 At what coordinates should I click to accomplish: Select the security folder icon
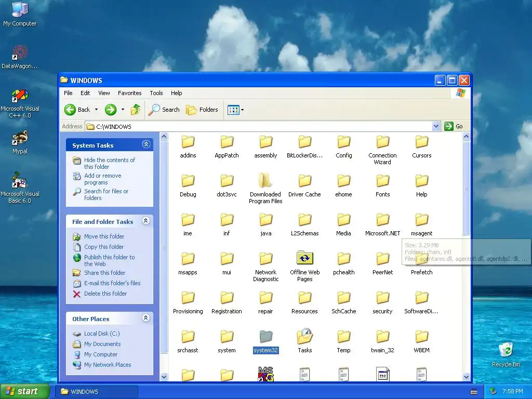tap(383, 298)
